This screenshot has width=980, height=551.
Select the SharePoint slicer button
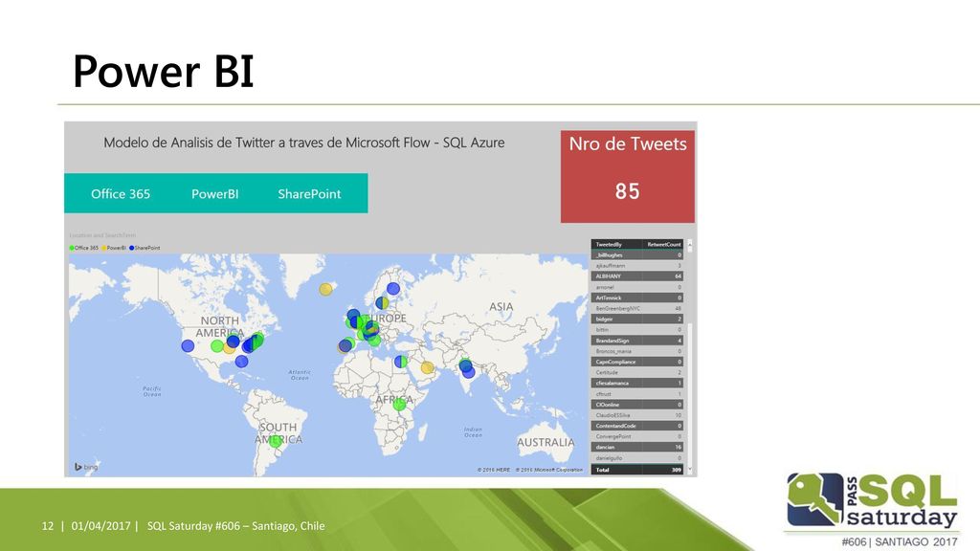309,193
